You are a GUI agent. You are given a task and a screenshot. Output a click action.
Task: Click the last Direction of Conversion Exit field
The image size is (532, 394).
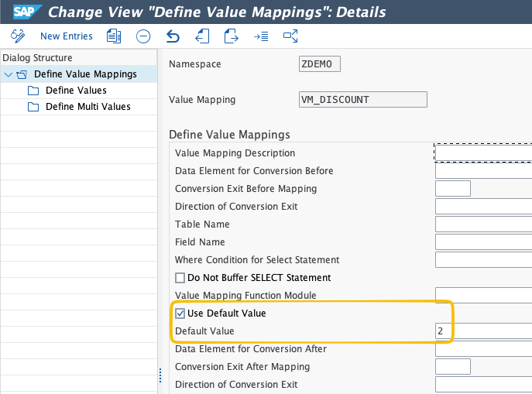pyautogui.click(x=483, y=385)
